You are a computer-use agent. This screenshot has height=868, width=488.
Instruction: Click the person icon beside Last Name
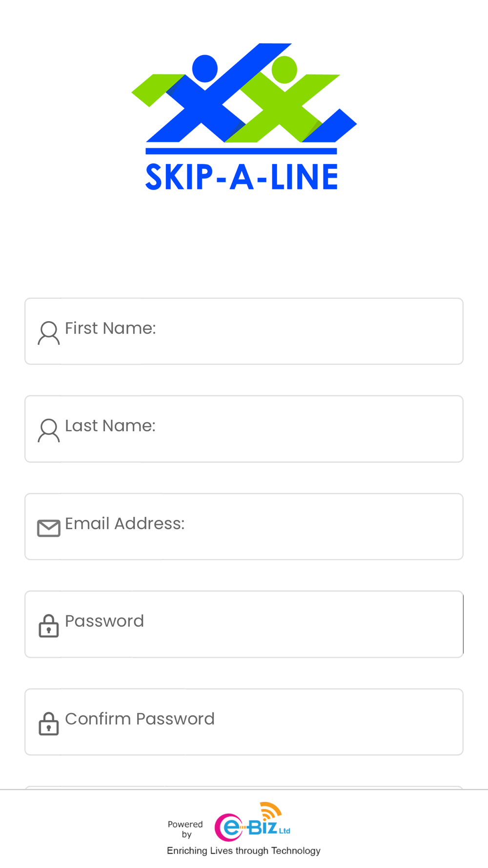(49, 431)
